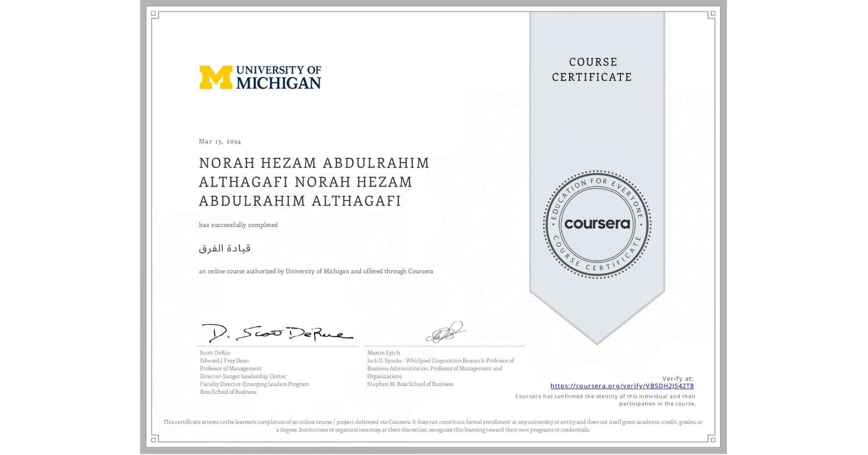Screen dimensions: 868x455
Task: Click 'Professor of Management' line
Action: [231, 368]
